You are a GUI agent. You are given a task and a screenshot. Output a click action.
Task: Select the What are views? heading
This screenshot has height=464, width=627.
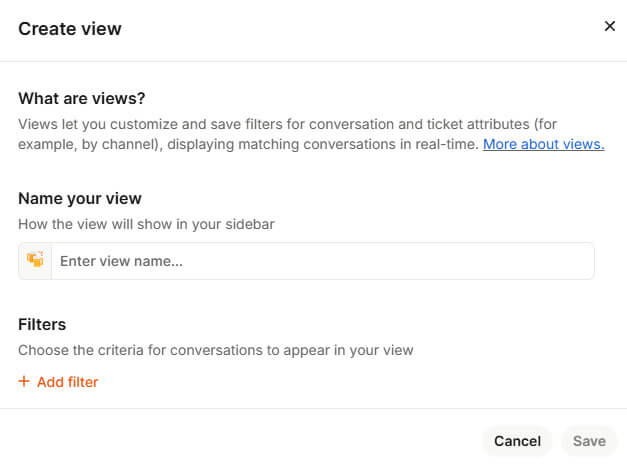(82, 99)
